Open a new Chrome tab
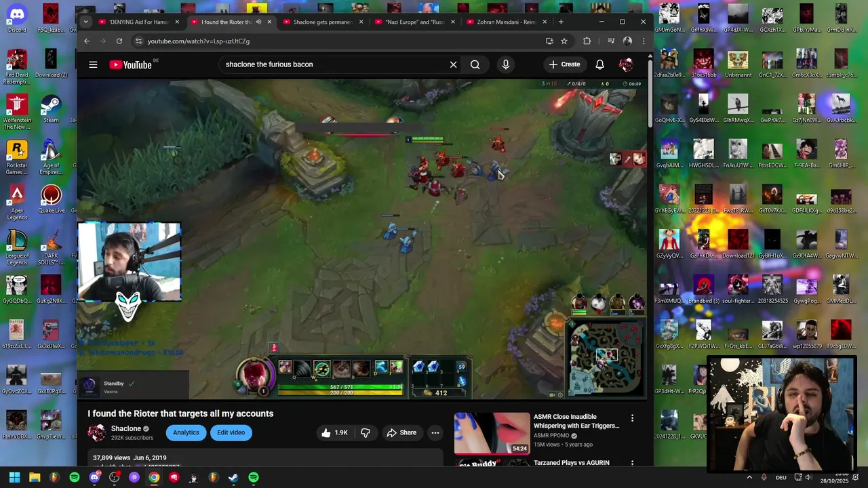This screenshot has width=868, height=488. click(x=561, y=22)
